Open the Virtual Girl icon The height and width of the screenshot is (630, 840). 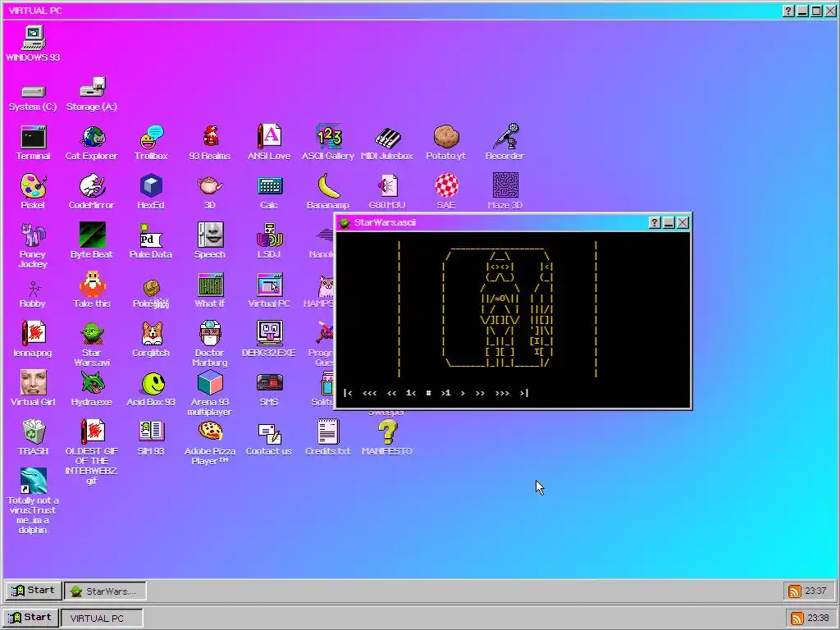(x=33, y=383)
